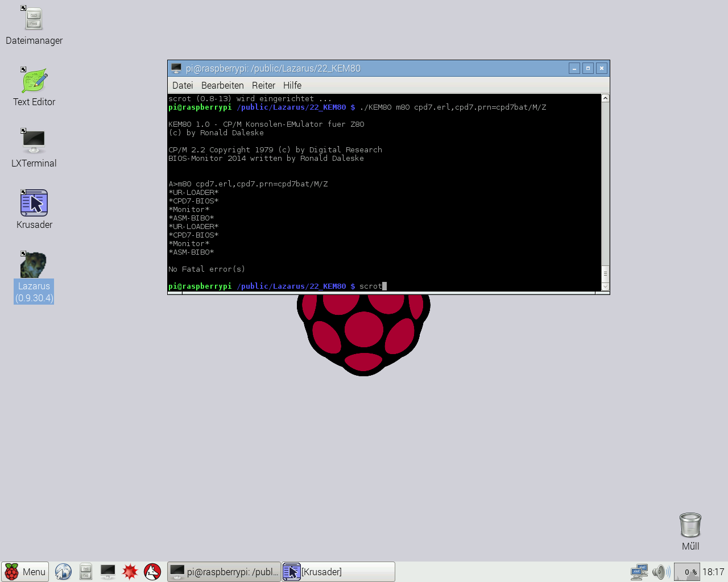728x582 pixels.
Task: Switch to the pi@raspberrypi terminal taskbar entry
Action: coord(224,572)
